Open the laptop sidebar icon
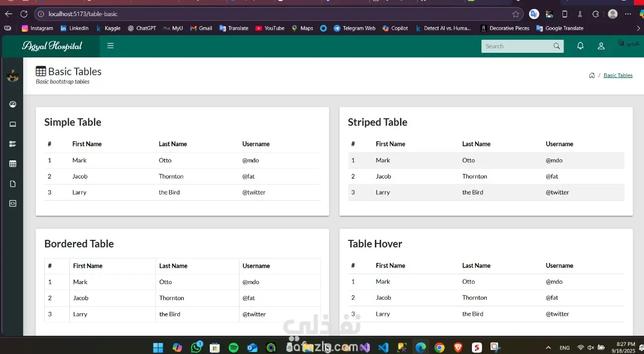The width and height of the screenshot is (644, 354). [13, 124]
